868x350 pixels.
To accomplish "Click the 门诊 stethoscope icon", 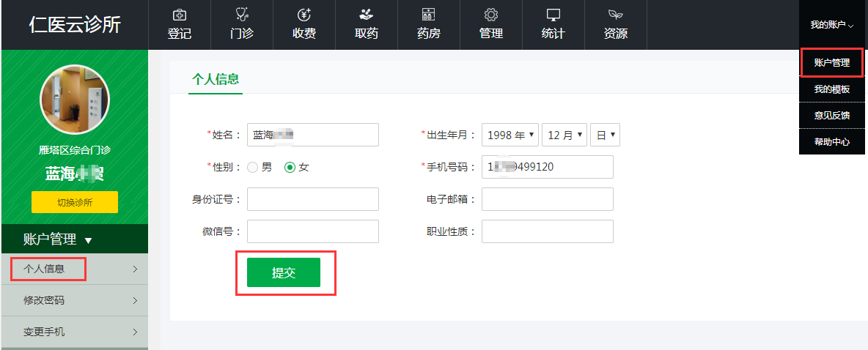I will [241, 15].
